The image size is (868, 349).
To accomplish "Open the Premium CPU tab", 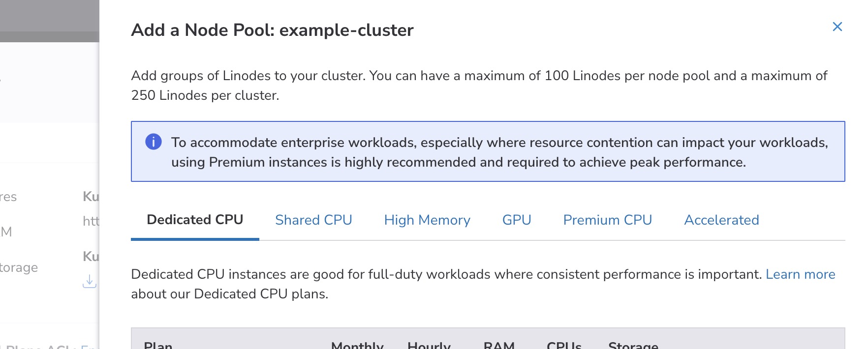I will (x=607, y=220).
